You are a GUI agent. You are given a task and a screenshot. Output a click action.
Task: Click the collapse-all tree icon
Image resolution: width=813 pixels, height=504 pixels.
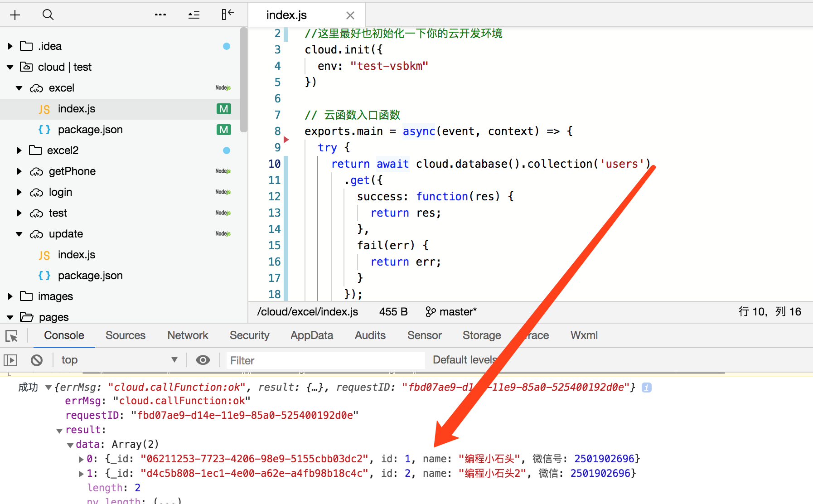(194, 15)
